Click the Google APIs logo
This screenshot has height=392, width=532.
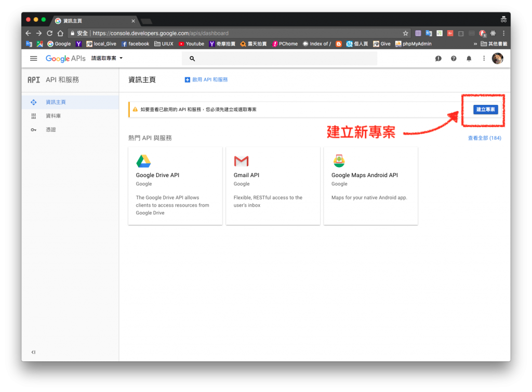click(x=65, y=59)
